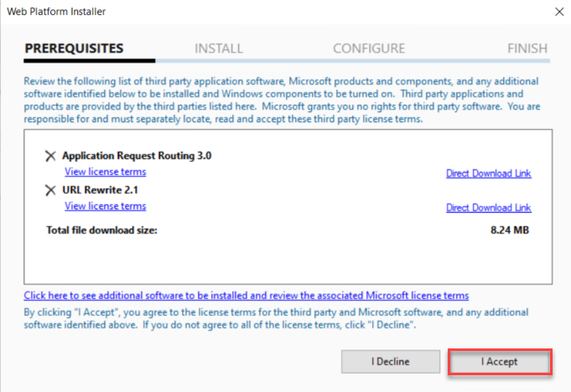Select the INSTALL step tab
This screenshot has height=392, width=571.
[219, 49]
